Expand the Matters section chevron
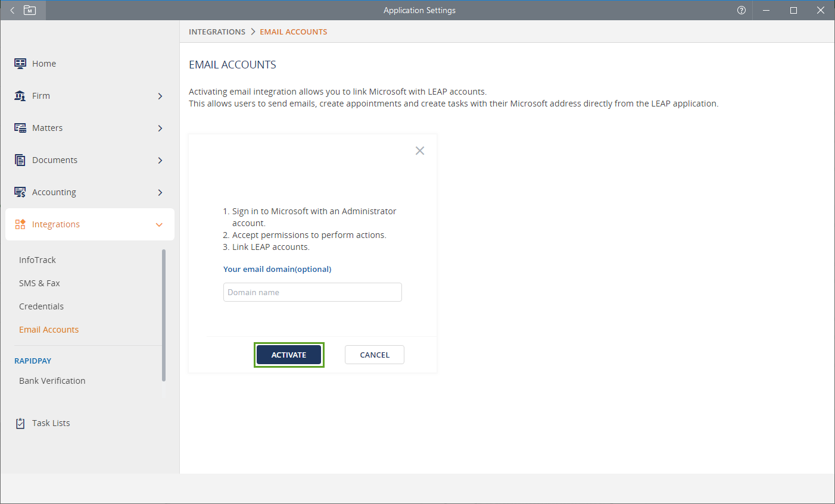The image size is (835, 504). tap(160, 128)
